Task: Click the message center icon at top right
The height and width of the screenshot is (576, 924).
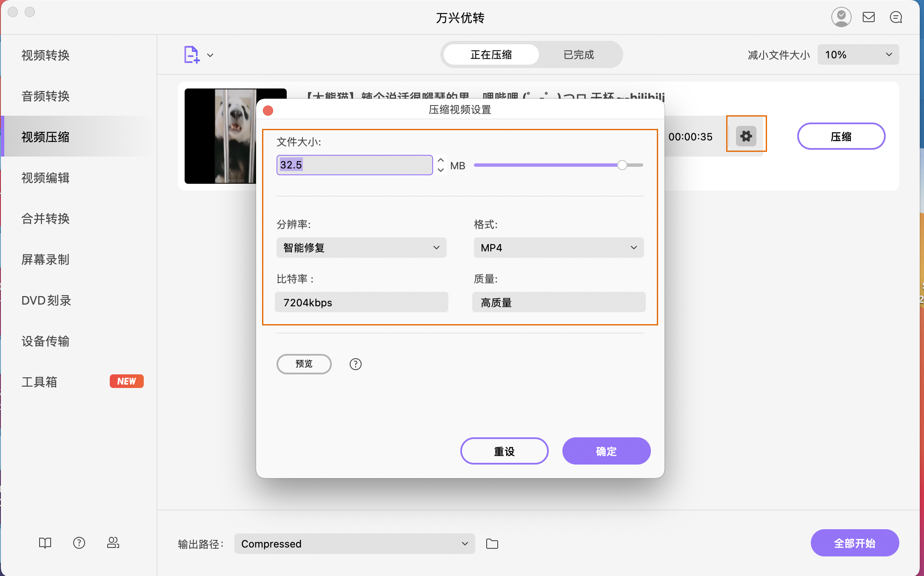Action: click(x=895, y=17)
